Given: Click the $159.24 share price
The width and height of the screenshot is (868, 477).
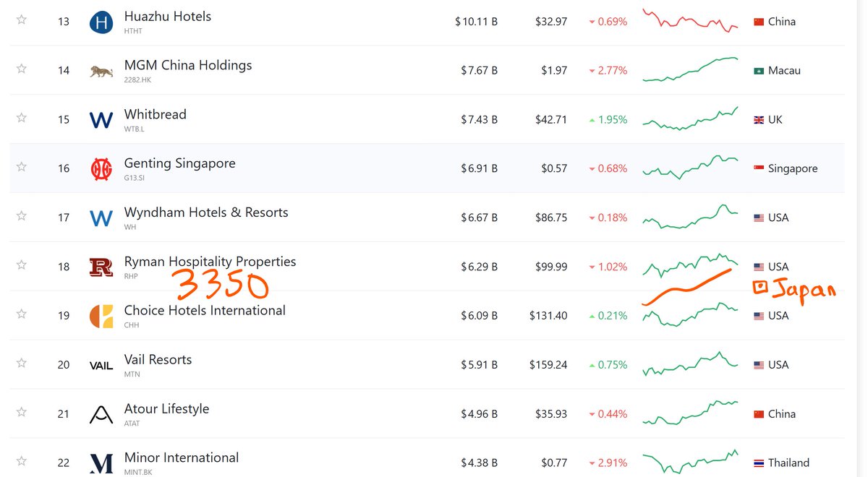Looking at the screenshot, I should [x=548, y=365].
